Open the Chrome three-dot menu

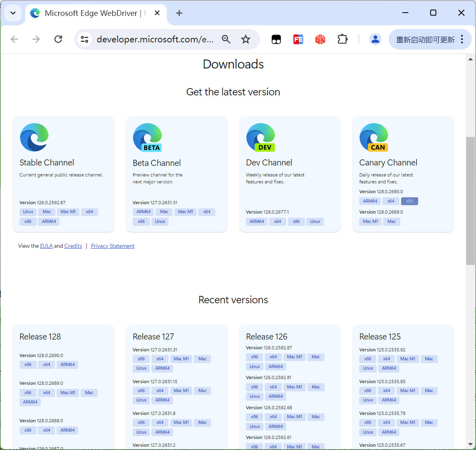click(x=462, y=39)
